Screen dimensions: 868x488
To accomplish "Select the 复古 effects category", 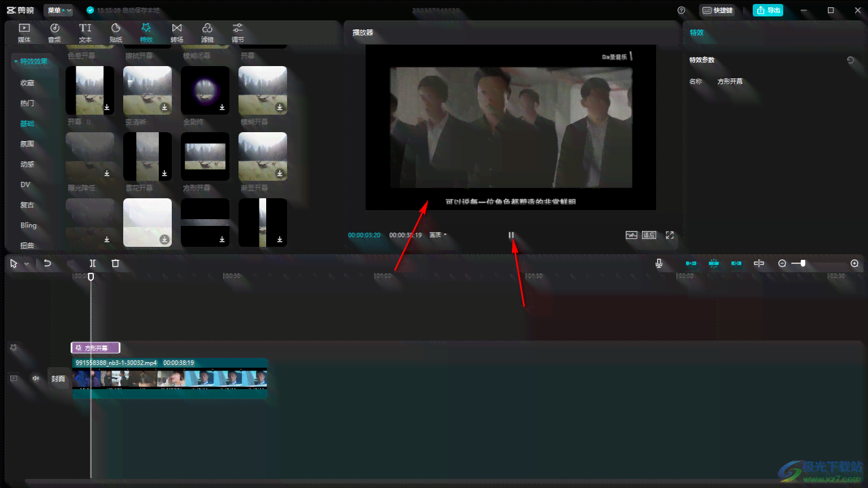I will pyautogui.click(x=27, y=205).
